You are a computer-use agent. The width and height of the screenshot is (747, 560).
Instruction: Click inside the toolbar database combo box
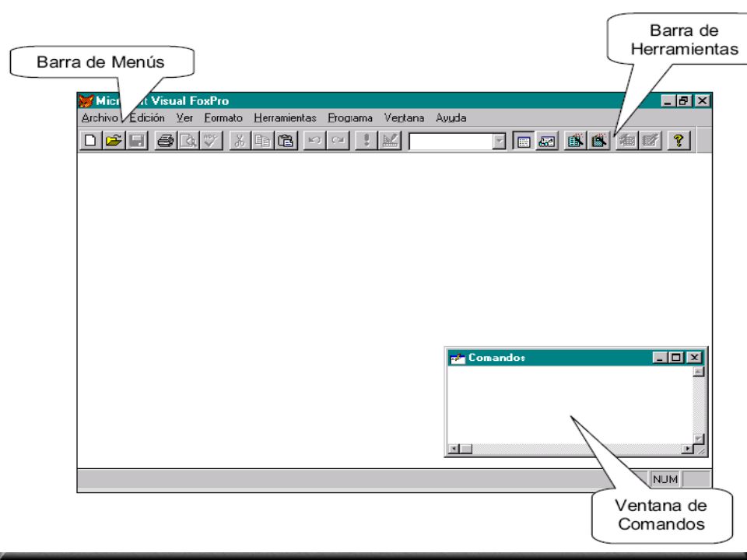pos(451,142)
